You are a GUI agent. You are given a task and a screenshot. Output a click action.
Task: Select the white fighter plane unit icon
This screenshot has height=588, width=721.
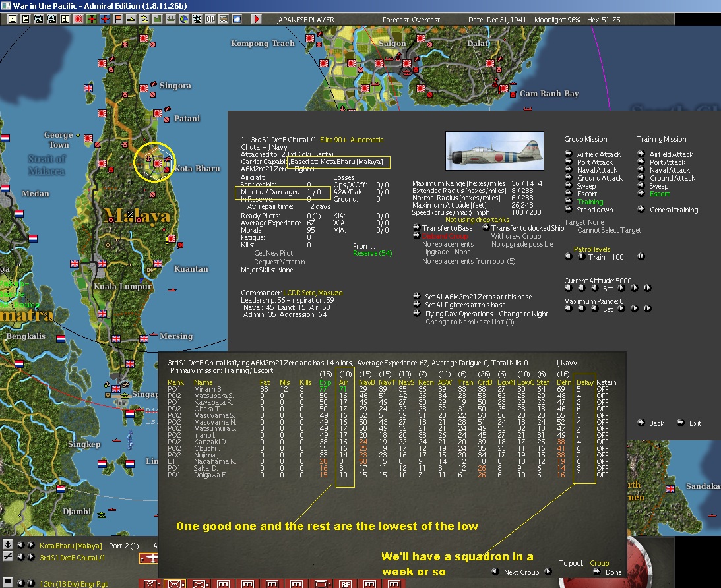tap(148, 558)
